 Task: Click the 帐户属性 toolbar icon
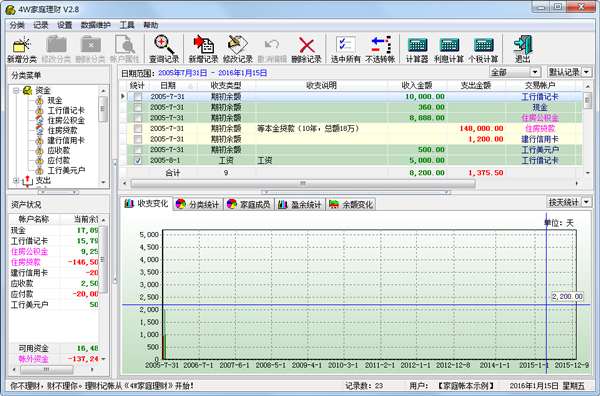tap(124, 49)
